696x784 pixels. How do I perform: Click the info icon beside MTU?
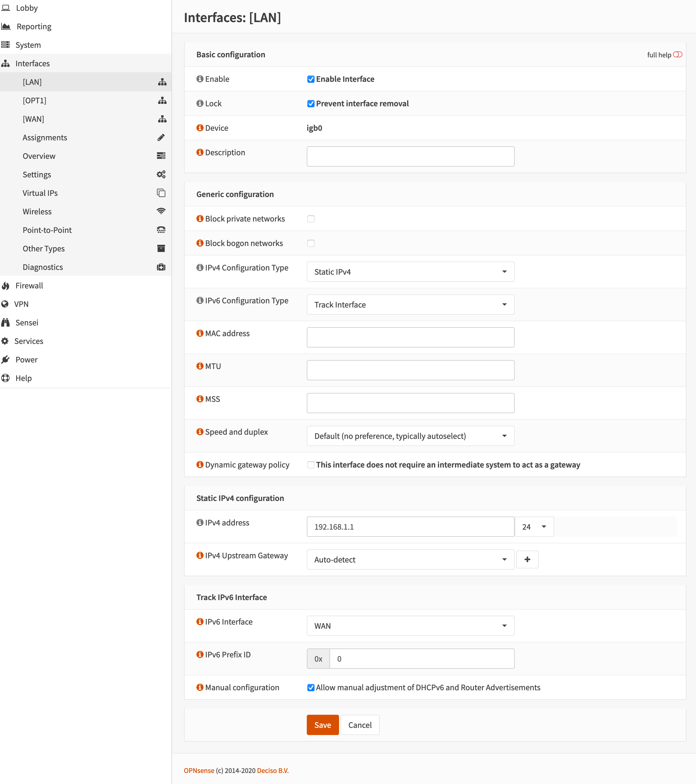[200, 366]
